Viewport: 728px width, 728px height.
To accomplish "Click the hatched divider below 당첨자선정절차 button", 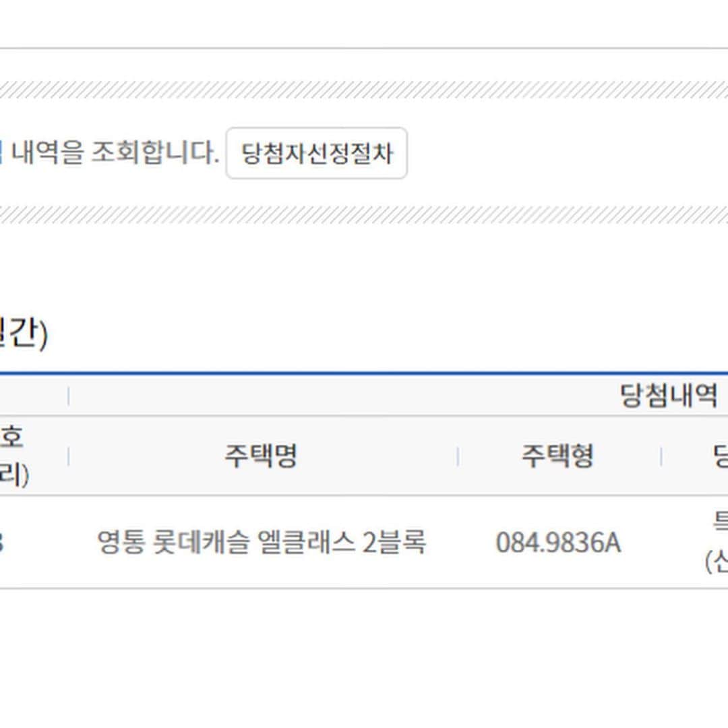I will coord(364,215).
